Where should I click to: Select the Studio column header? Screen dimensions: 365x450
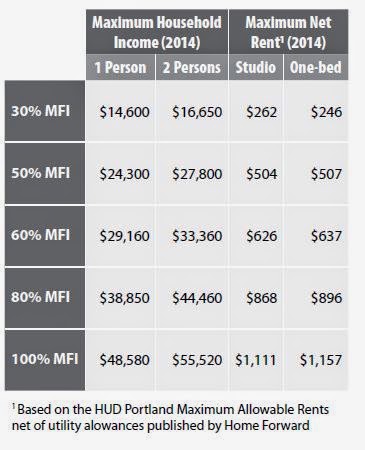coord(256,67)
